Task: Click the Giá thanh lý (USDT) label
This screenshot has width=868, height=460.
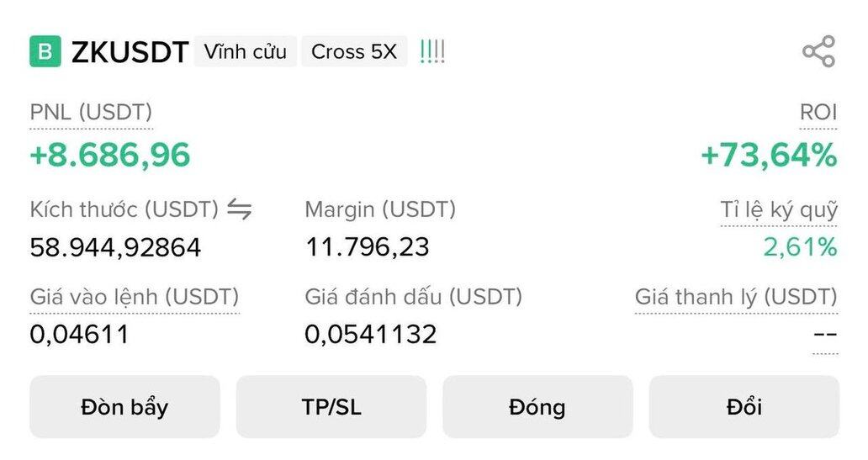Action: coord(736,297)
